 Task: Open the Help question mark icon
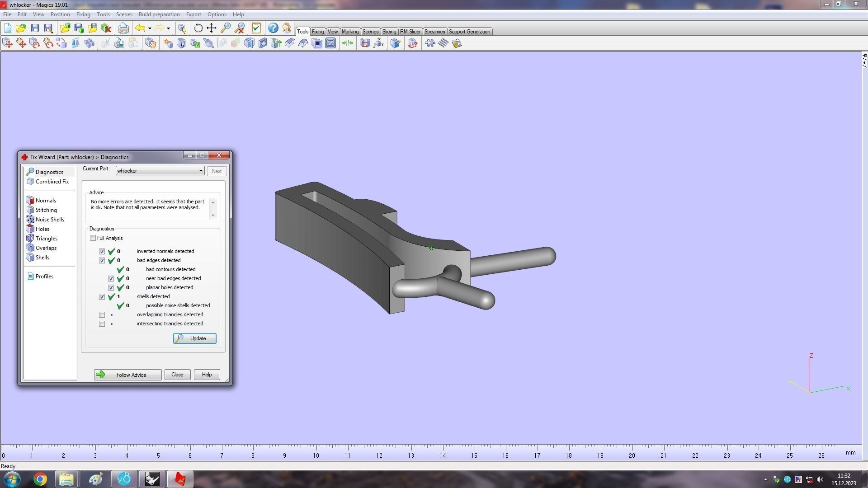pyautogui.click(x=273, y=28)
